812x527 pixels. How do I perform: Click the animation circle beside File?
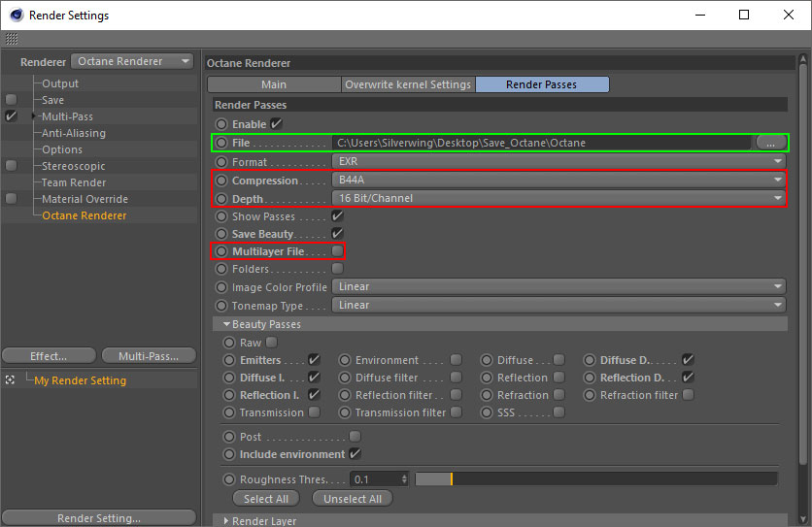pos(221,143)
